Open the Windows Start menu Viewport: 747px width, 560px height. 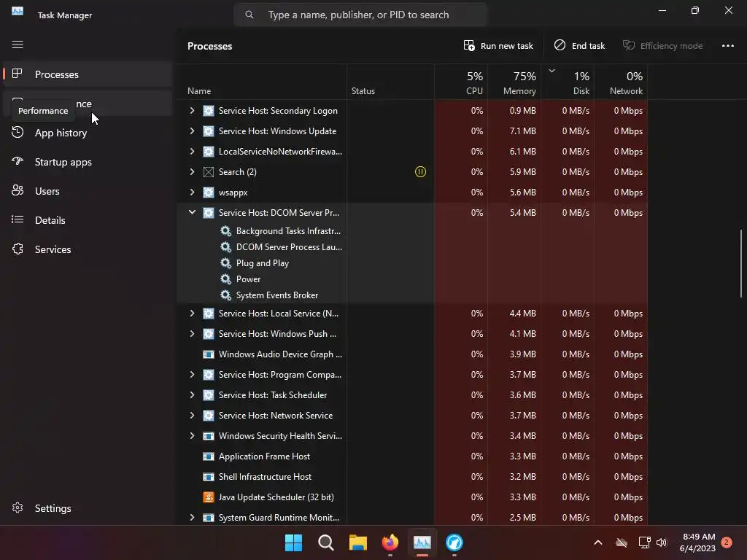point(293,542)
